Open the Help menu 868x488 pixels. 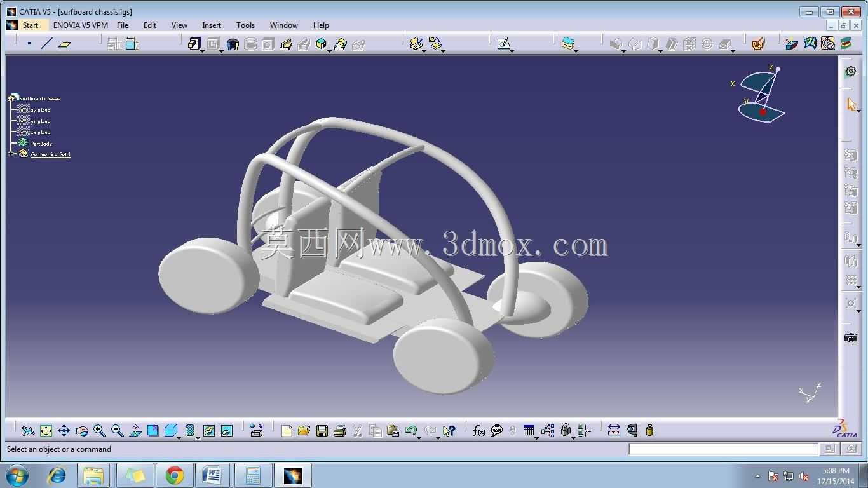click(321, 25)
